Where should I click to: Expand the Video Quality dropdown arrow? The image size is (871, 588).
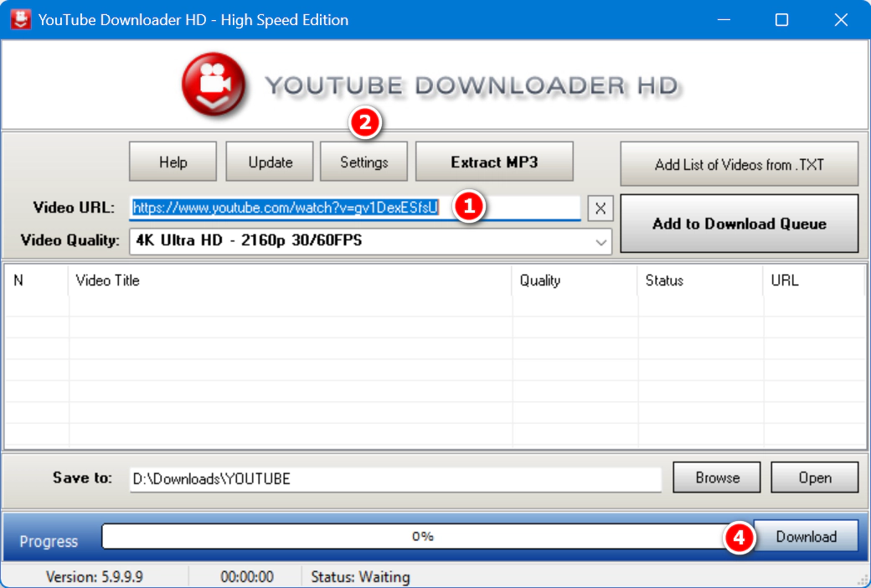point(600,241)
